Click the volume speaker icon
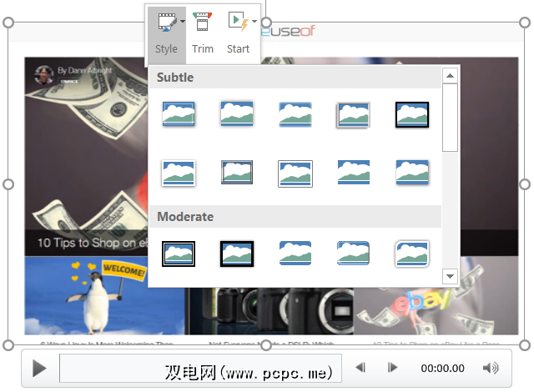534x392 pixels. [x=491, y=368]
